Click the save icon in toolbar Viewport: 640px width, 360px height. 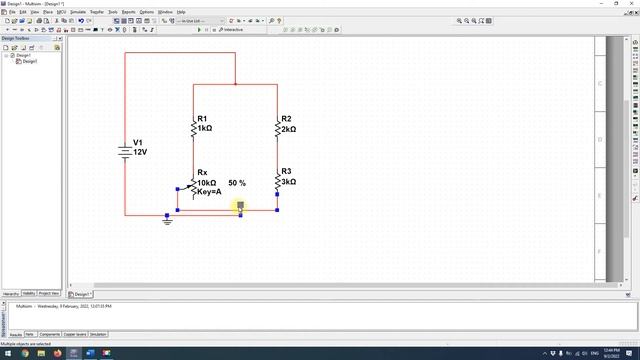click(29, 21)
